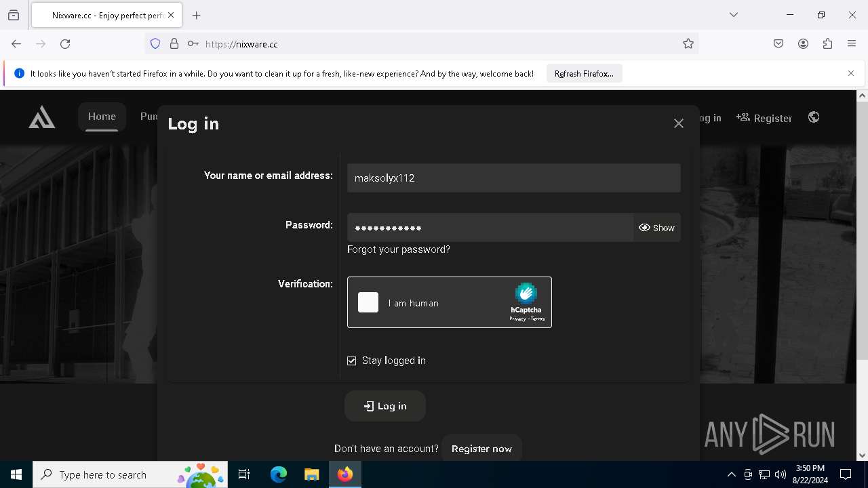Click the Firefox taskbar icon
Screen dimensions: 868x488
(345, 474)
